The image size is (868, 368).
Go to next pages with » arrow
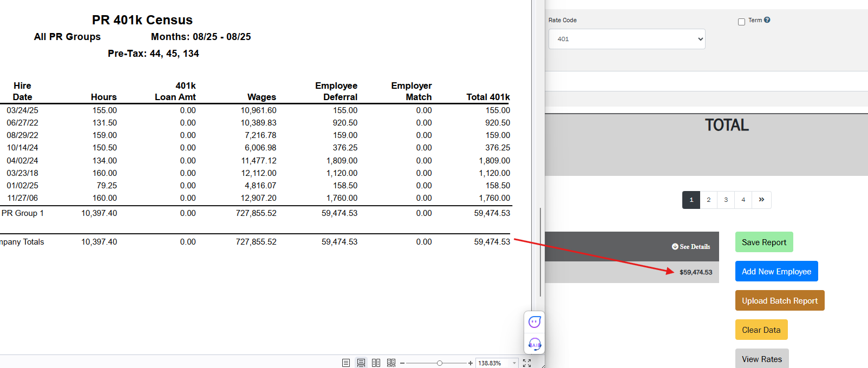761,200
